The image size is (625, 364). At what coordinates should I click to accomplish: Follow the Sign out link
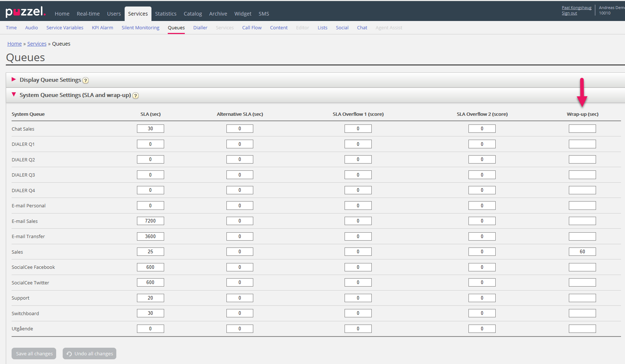[x=569, y=13]
